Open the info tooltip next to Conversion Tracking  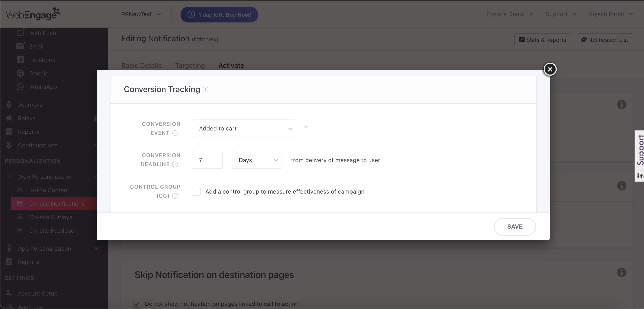tap(205, 90)
